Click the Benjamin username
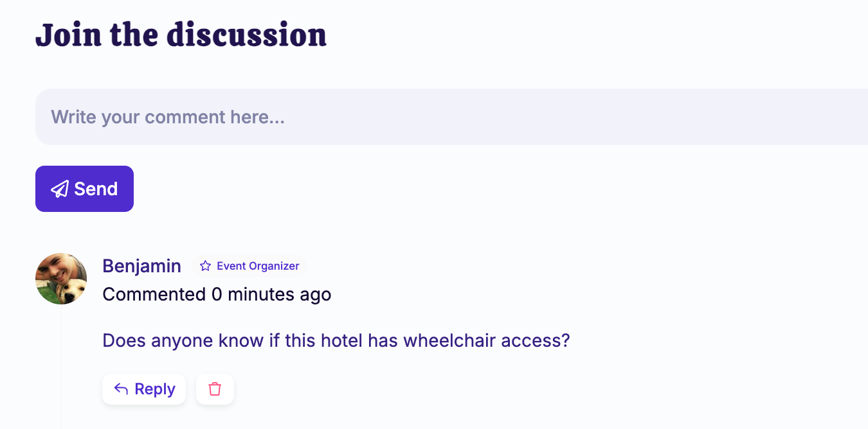The width and height of the screenshot is (868, 429). [141, 266]
